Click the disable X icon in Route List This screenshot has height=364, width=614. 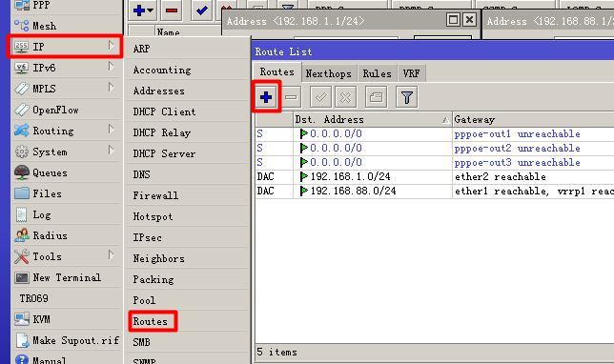tap(345, 96)
